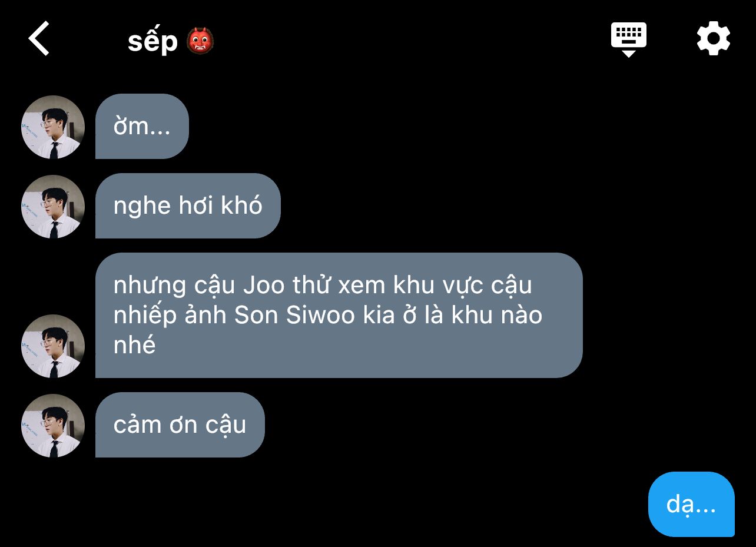
Task: Tap the red ogre emoji beside sếp
Action: pos(200,41)
